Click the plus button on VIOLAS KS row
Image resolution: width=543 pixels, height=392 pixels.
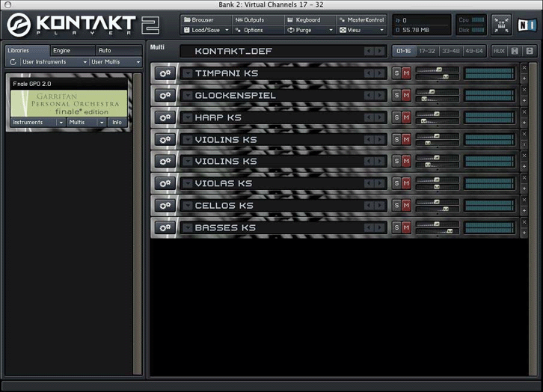coord(524,189)
